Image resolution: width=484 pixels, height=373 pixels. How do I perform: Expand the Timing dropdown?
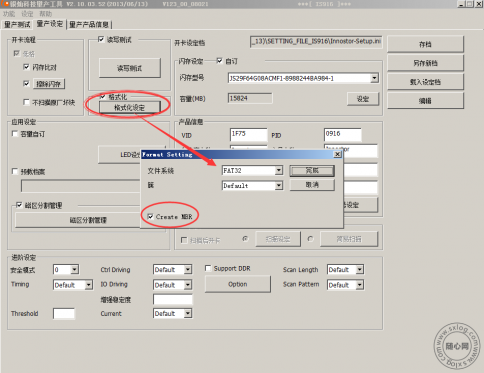coord(89,285)
